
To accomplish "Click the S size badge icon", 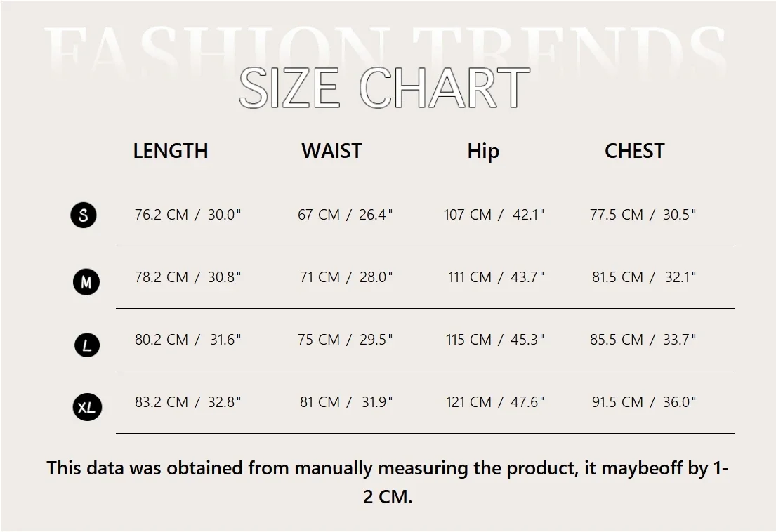I will click(84, 215).
